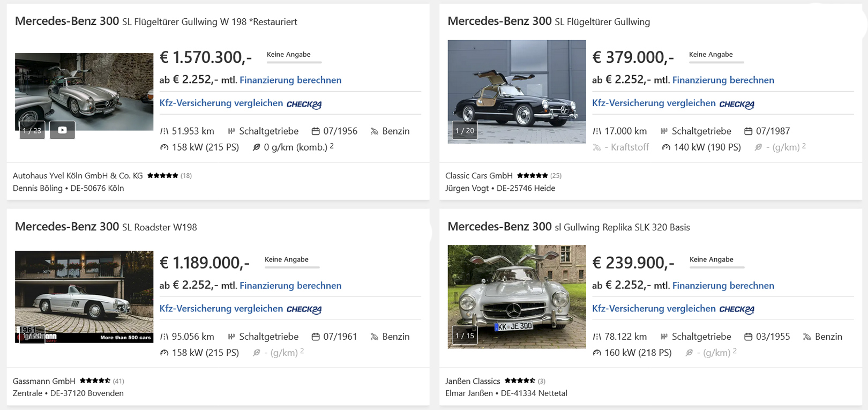Click fuel icon next to Benzin in Roadster listing

[375, 337]
